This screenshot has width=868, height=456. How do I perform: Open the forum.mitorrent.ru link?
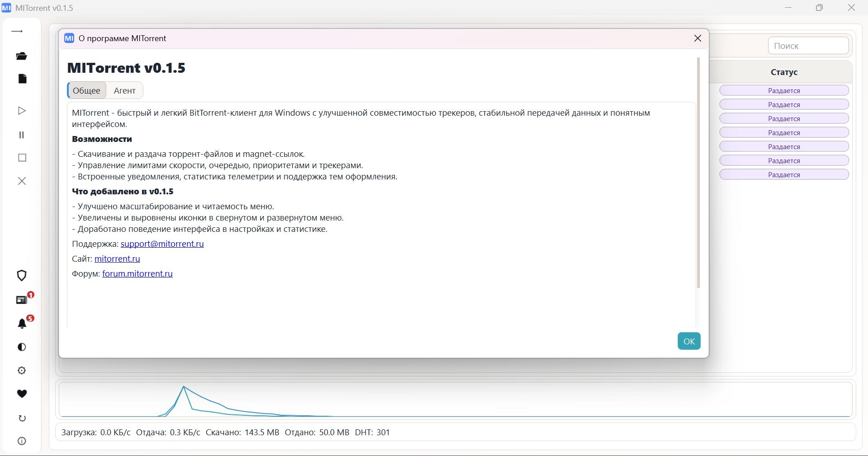137,274
